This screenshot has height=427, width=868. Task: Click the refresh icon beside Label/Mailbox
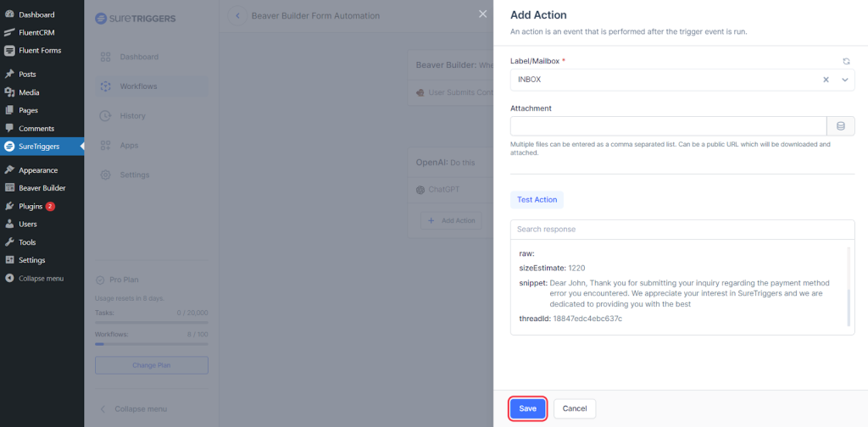coord(845,62)
